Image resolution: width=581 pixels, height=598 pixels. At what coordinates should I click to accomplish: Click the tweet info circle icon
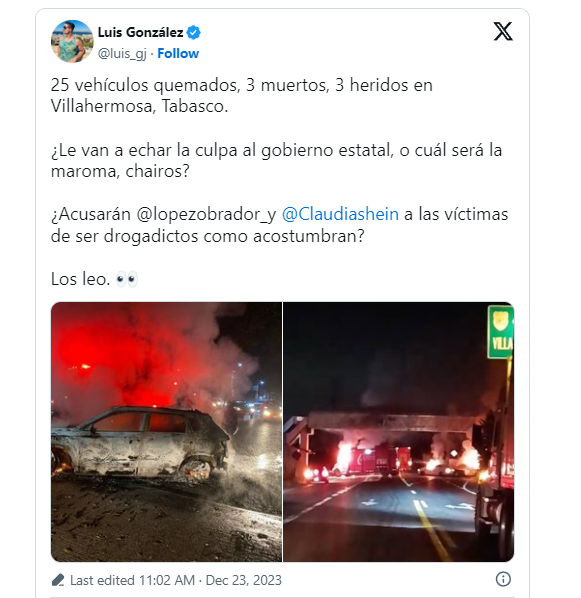(503, 579)
